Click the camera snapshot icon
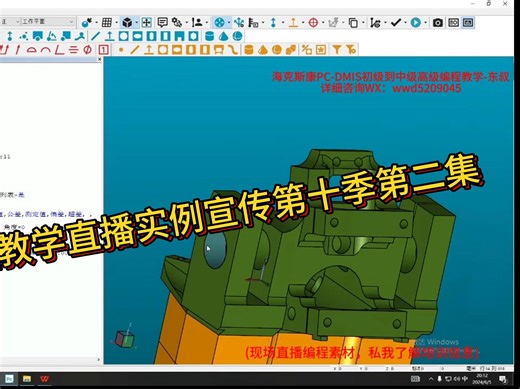The image size is (520, 389). tap(438, 23)
